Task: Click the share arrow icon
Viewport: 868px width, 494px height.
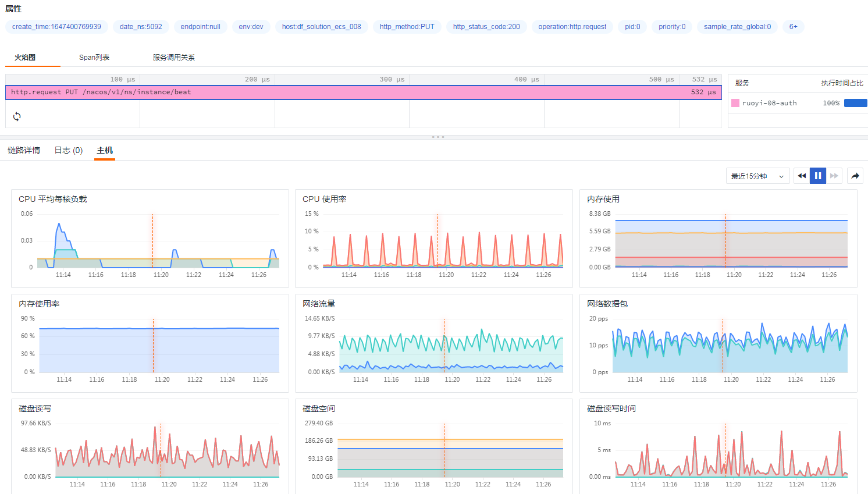Action: point(855,175)
